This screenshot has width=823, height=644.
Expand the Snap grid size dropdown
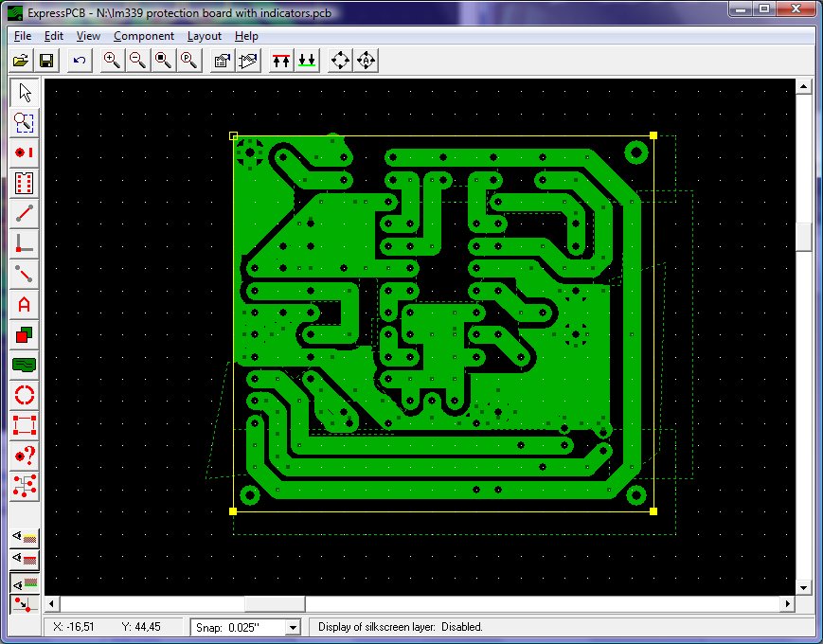tap(293, 627)
